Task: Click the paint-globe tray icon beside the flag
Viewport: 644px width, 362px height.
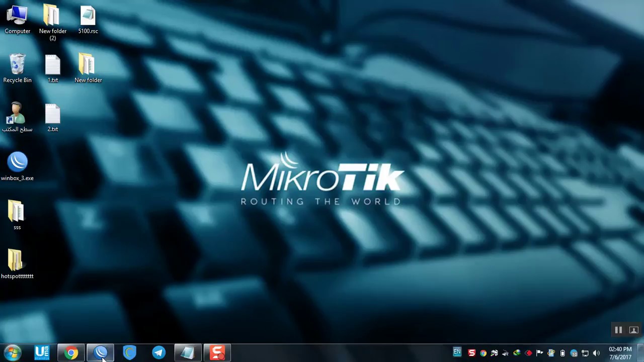Action: click(551, 353)
